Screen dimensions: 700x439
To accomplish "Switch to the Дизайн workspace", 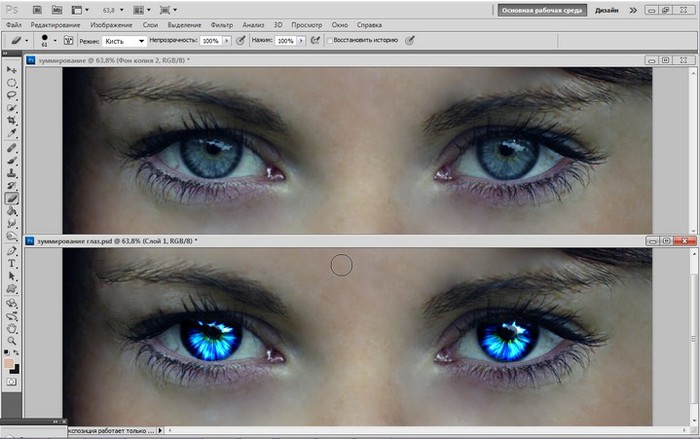I will (x=606, y=10).
